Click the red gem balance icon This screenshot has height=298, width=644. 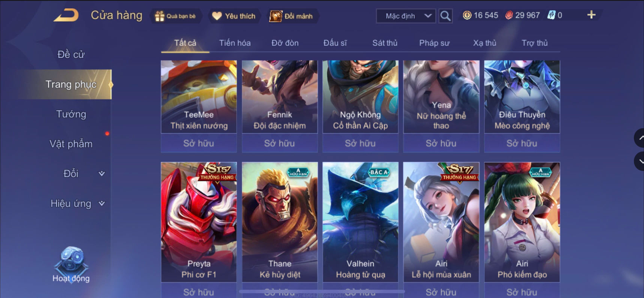(x=509, y=15)
